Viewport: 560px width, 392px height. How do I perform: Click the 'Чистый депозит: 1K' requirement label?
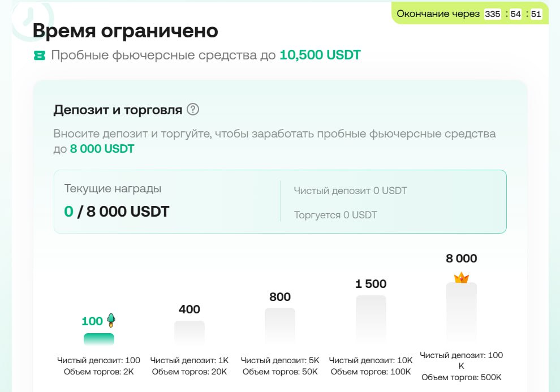click(189, 360)
